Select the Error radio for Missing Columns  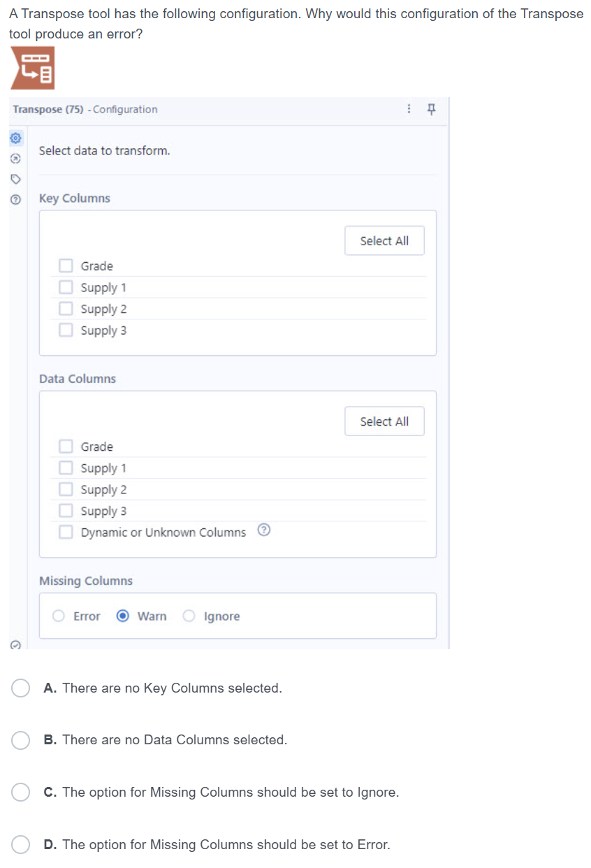point(59,616)
